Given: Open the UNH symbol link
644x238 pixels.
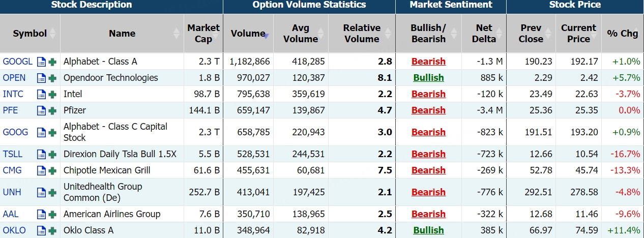Looking at the screenshot, I should point(12,192).
